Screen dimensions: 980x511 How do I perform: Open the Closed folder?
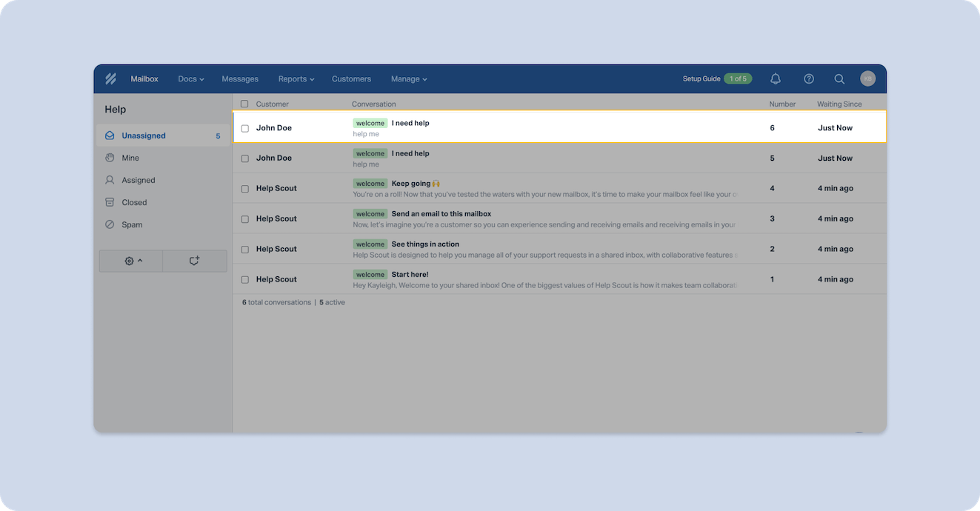(x=164, y=202)
